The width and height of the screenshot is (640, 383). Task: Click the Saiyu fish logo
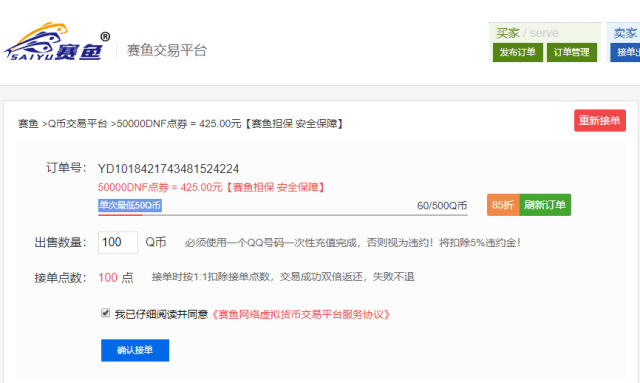click(57, 42)
